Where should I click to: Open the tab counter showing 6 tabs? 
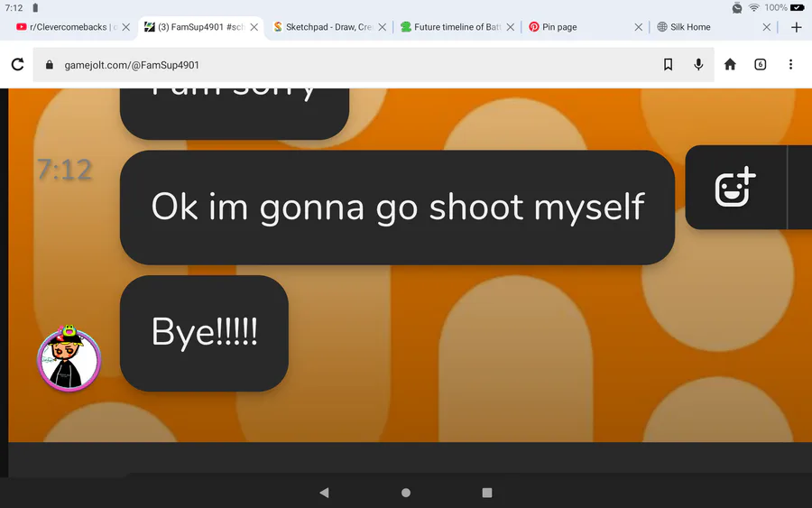pos(761,65)
